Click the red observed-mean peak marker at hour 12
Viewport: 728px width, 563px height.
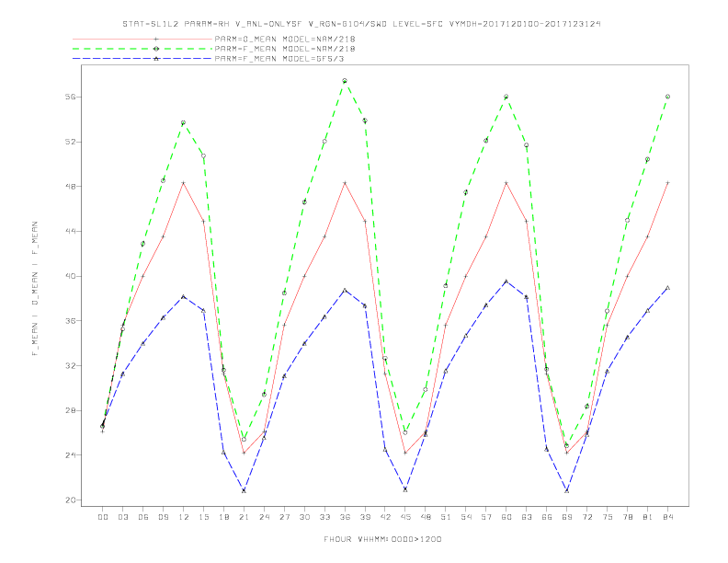click(184, 183)
